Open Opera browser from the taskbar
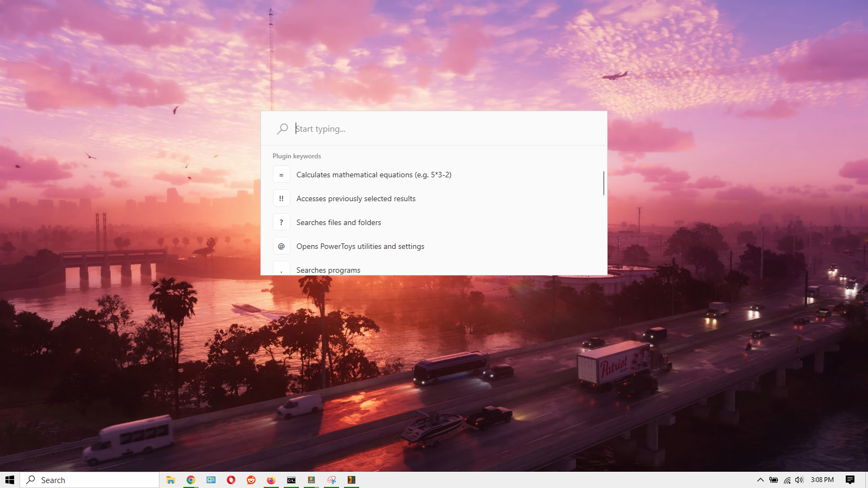 pos(231,480)
